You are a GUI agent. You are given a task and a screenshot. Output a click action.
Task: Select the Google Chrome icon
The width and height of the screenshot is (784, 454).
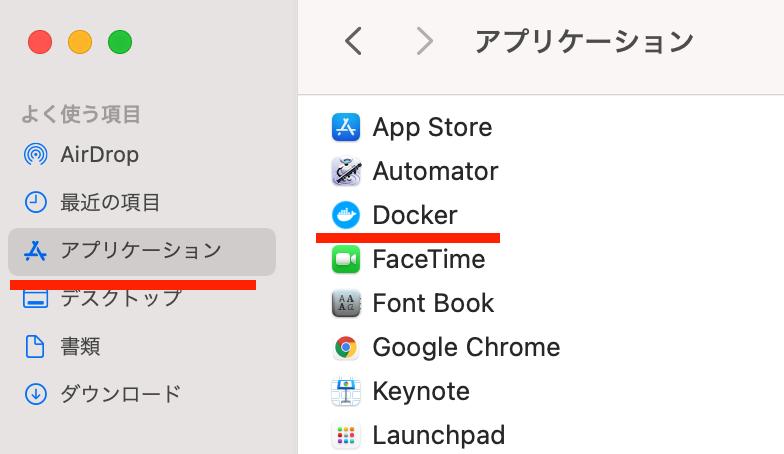(346, 347)
